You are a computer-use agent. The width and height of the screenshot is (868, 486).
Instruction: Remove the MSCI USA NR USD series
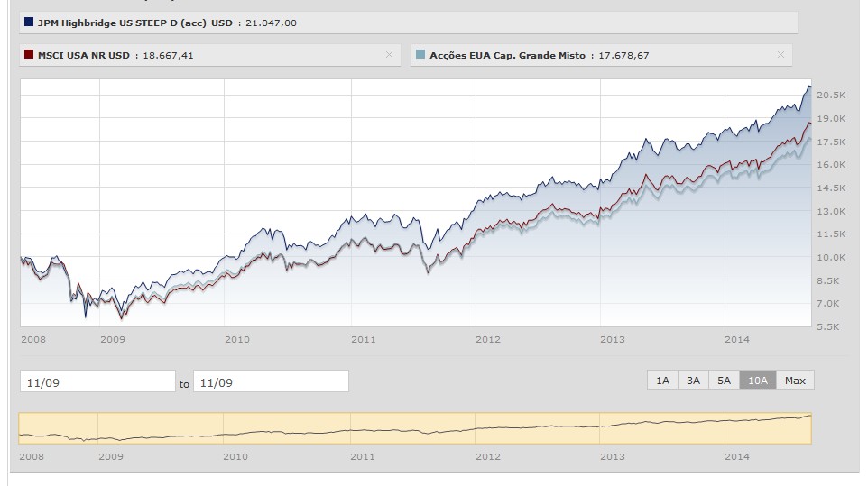tap(389, 55)
